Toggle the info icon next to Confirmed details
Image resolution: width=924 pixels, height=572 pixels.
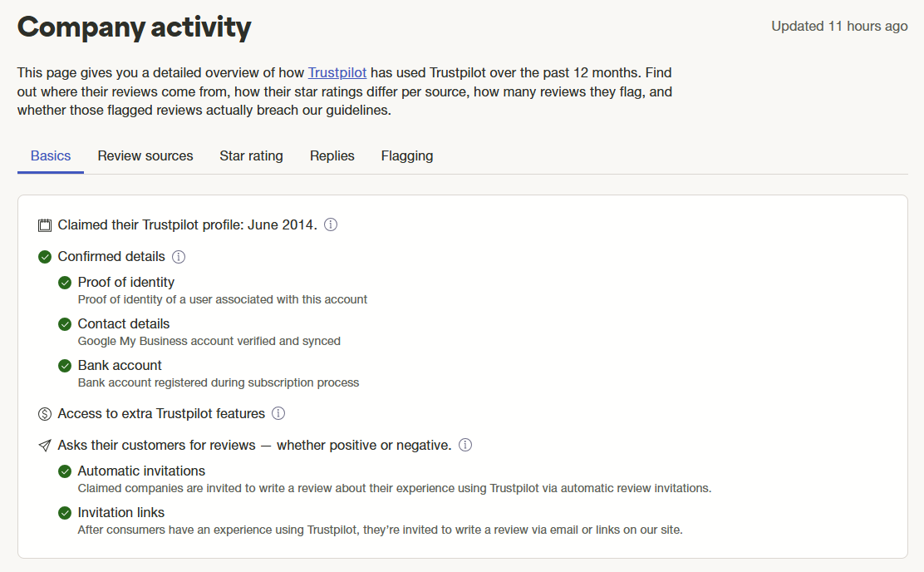(x=179, y=257)
